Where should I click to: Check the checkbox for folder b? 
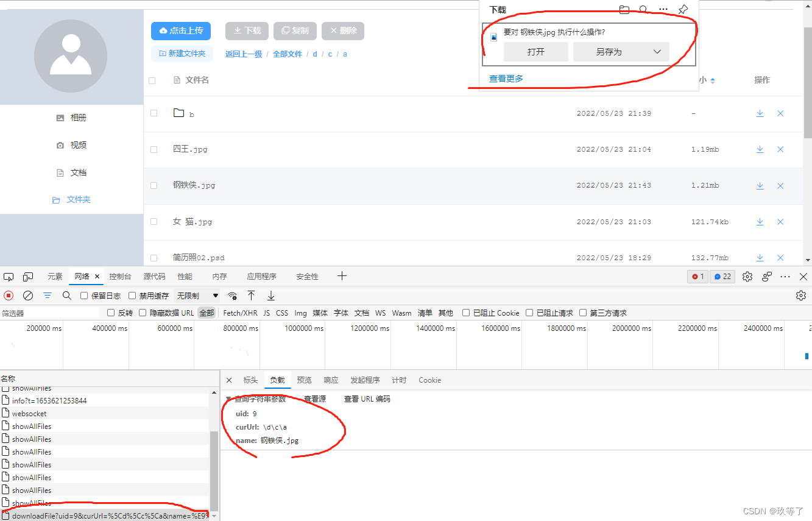click(154, 113)
